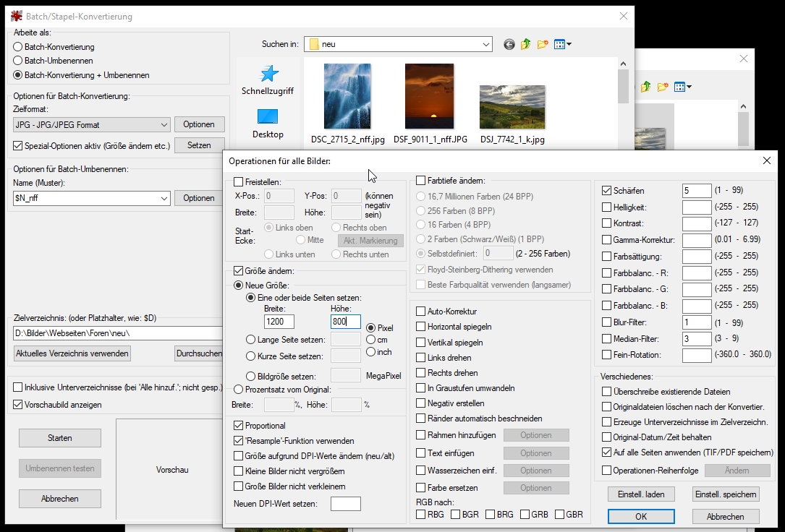
Task: Click Aktuelles Verzeichnis verwenden button
Action: (72, 353)
